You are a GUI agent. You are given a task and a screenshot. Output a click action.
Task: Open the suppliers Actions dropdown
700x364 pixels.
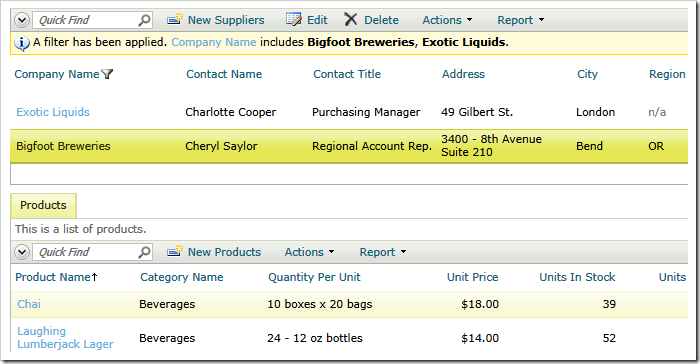[x=447, y=20]
